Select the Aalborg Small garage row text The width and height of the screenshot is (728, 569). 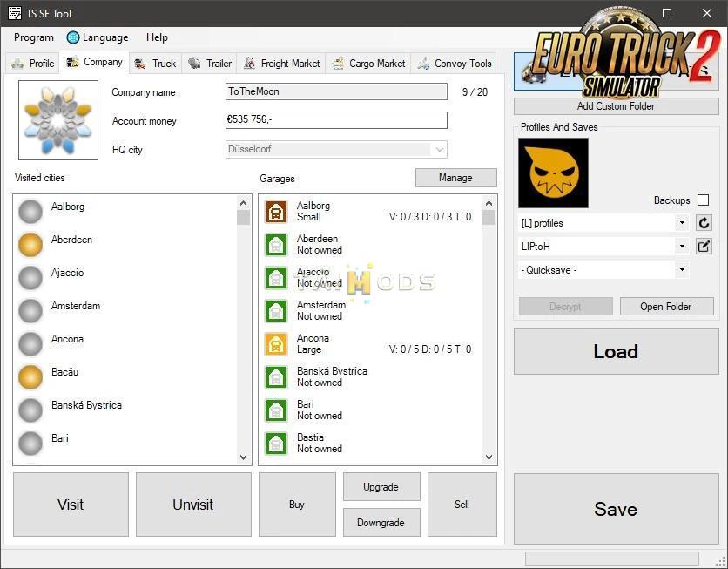click(x=313, y=212)
